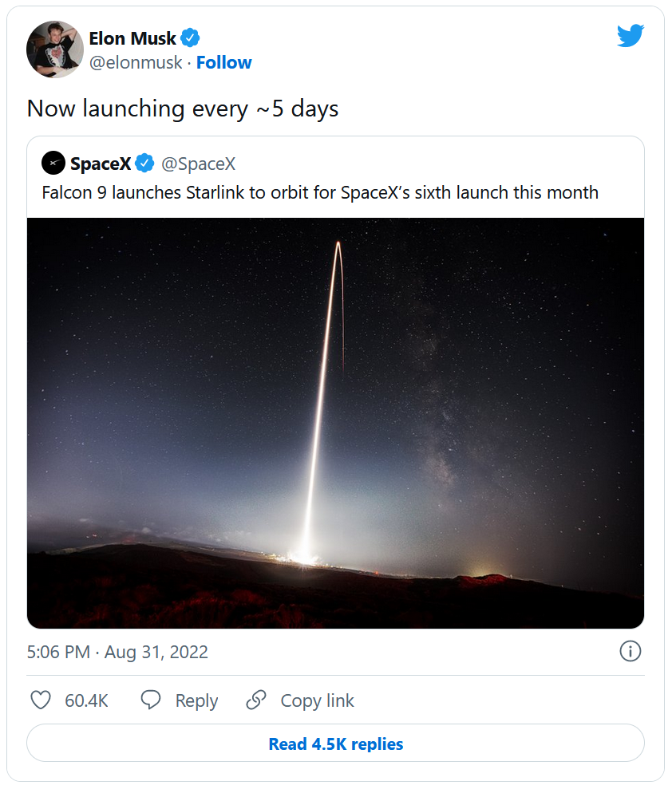The height and width of the screenshot is (789, 672).
Task: Open the @SpaceX handle
Action: [199, 164]
